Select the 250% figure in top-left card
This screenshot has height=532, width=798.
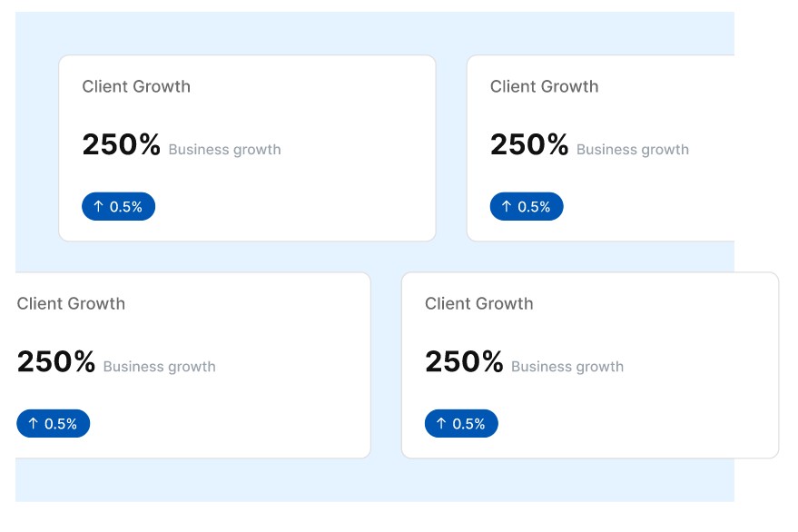[121, 145]
